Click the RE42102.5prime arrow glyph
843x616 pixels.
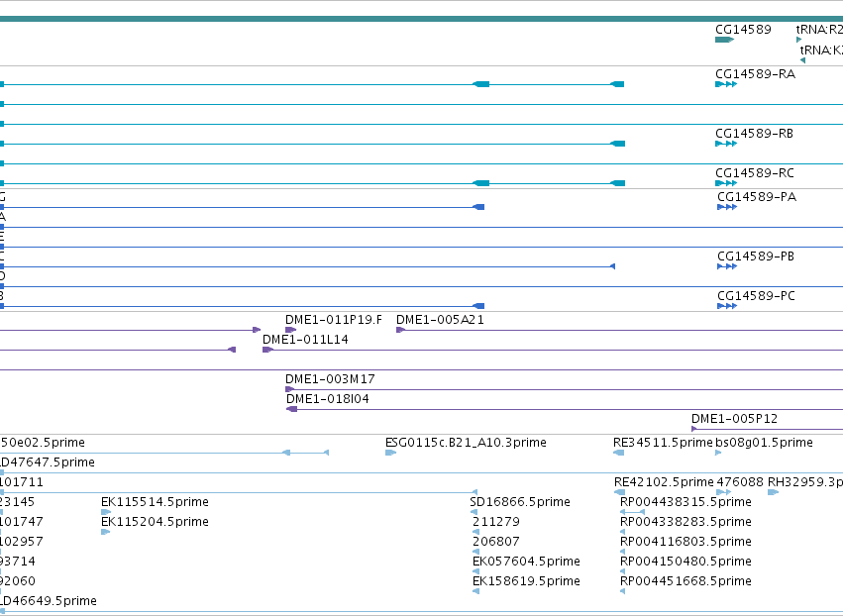pos(619,492)
